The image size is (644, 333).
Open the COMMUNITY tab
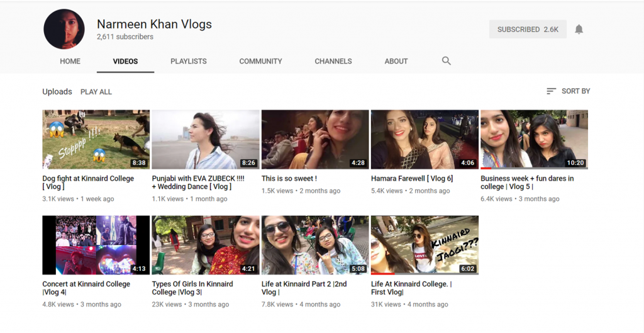(x=261, y=61)
